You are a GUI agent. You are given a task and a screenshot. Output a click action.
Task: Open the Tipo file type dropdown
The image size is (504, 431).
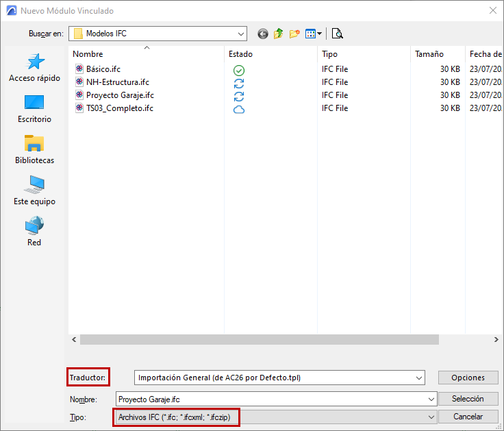431,417
